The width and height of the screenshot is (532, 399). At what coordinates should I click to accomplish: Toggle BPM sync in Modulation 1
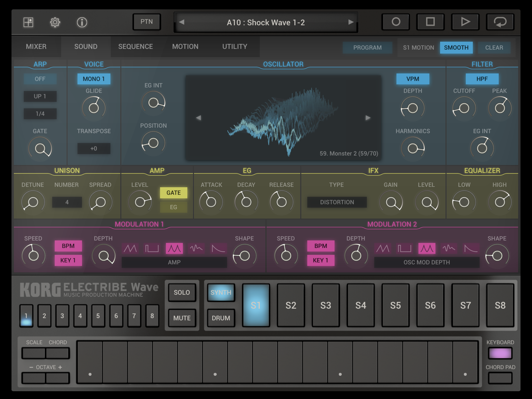(68, 246)
